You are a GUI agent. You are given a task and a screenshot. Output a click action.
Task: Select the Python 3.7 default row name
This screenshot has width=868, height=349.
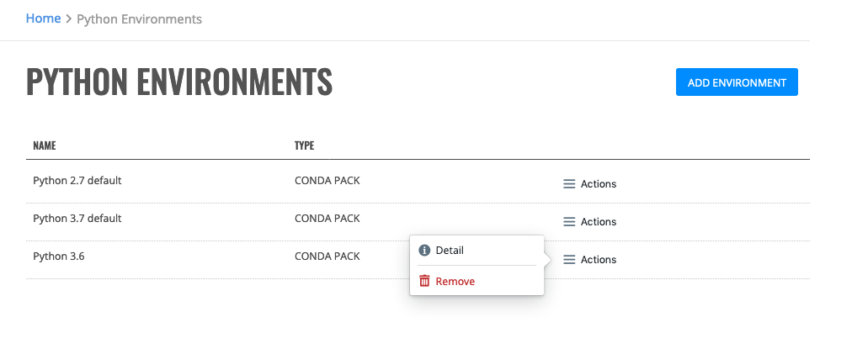click(77, 219)
